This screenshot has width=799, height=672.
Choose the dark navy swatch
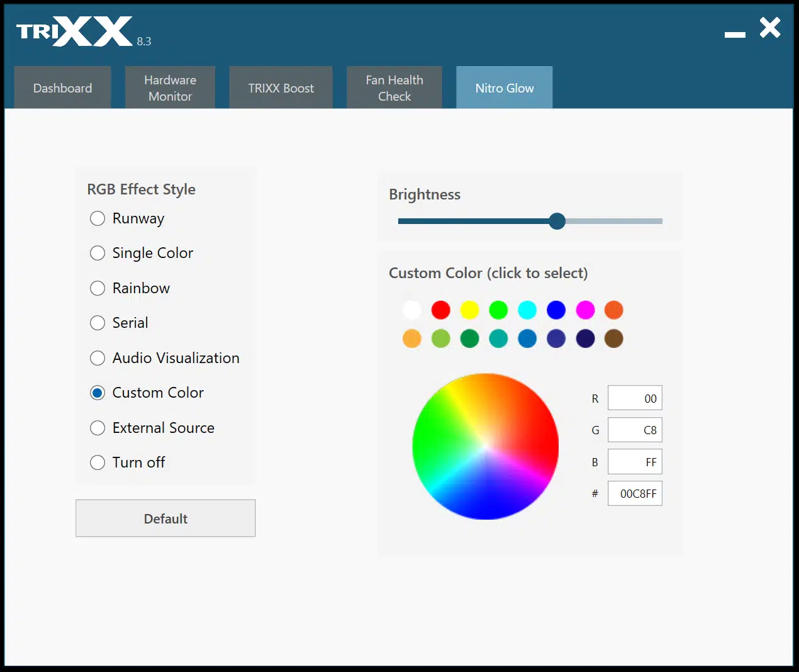(585, 339)
